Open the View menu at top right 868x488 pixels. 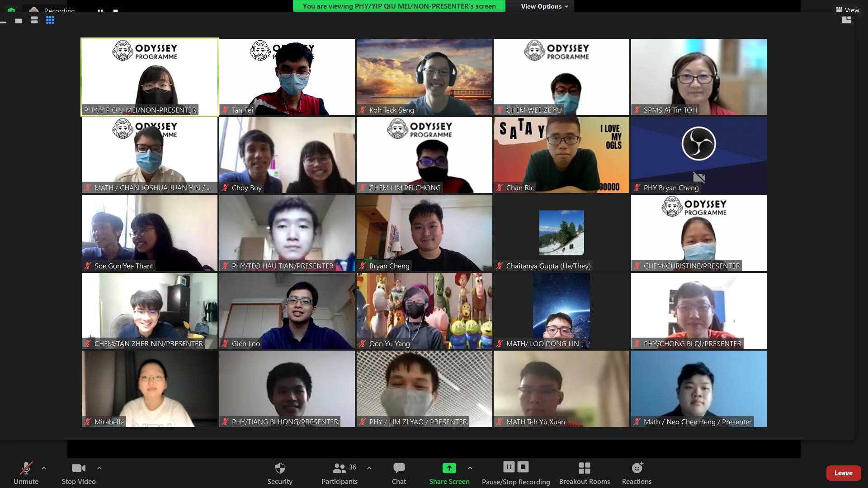tap(848, 10)
